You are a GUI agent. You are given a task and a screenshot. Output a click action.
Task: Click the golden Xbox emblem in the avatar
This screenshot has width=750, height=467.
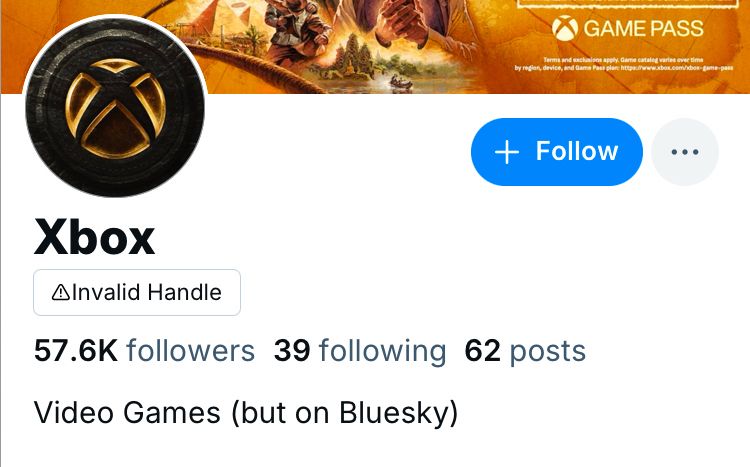115,109
